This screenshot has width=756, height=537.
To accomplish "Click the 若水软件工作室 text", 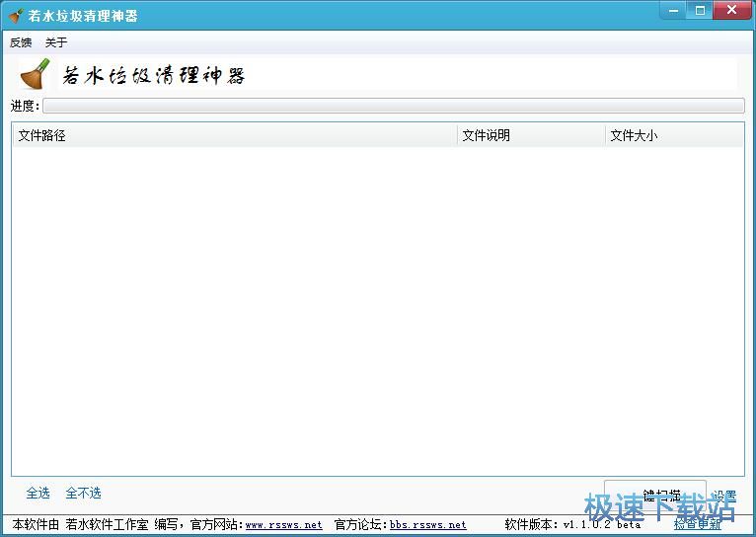I will pyautogui.click(x=107, y=524).
